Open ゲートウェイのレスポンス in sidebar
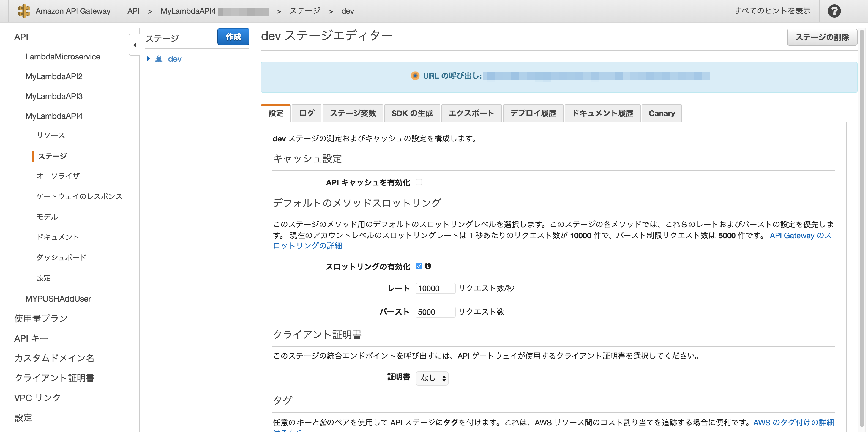The image size is (868, 432). (79, 196)
